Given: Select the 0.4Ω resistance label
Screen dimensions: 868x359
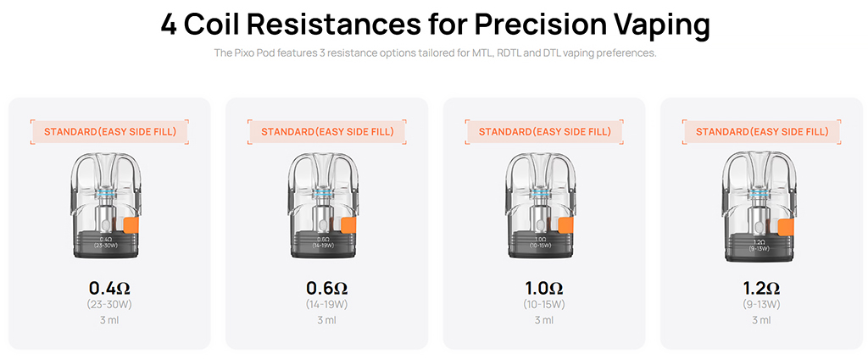Looking at the screenshot, I should click(109, 288).
